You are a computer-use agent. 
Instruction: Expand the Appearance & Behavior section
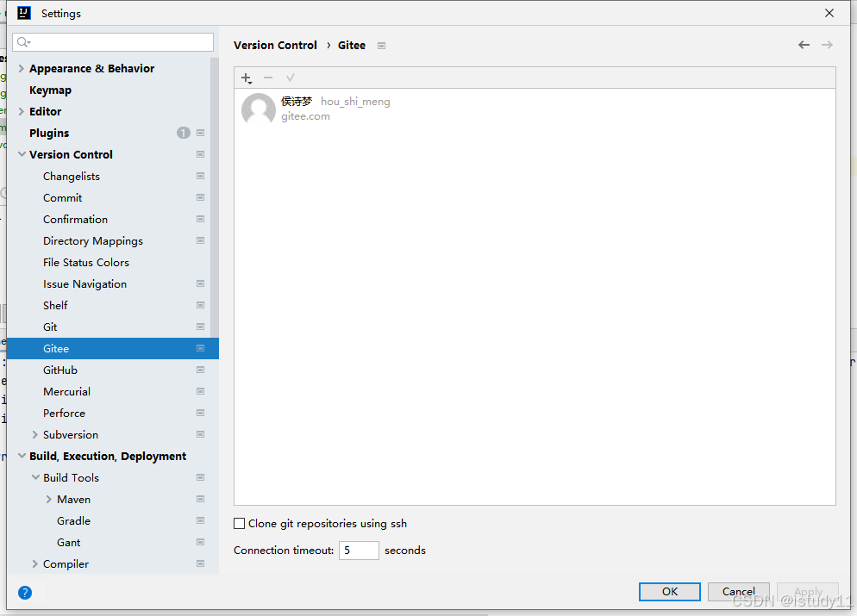tap(22, 68)
